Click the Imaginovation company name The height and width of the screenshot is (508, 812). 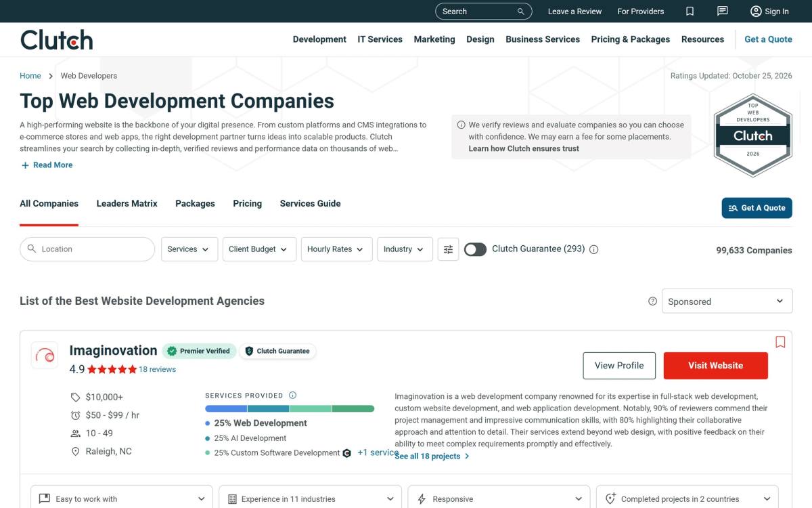click(x=113, y=350)
